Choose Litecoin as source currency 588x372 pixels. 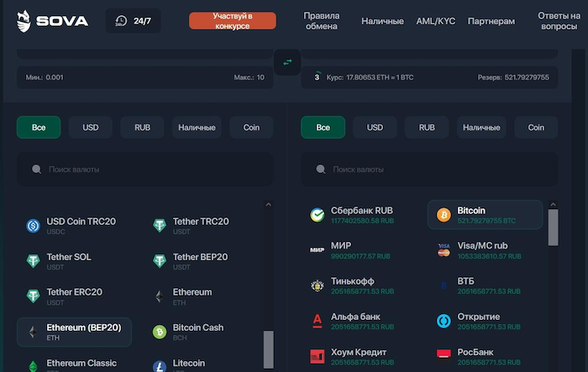202,365
